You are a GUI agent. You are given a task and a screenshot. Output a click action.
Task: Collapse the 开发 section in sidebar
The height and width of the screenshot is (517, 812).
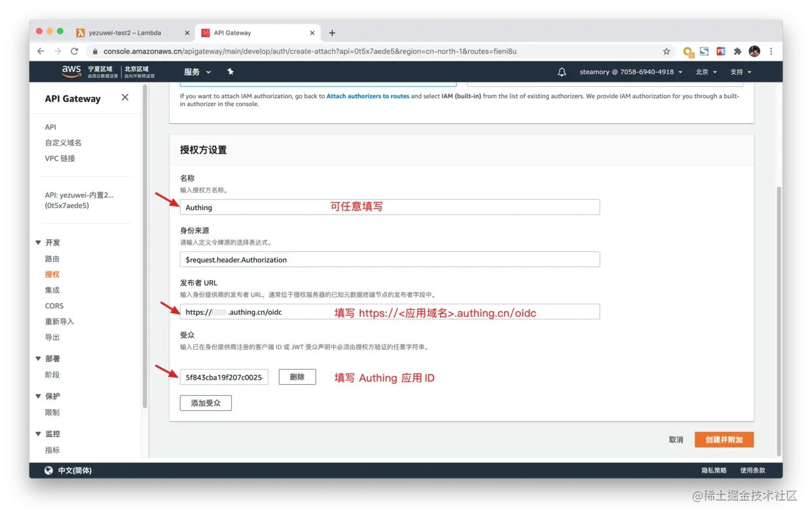click(x=38, y=243)
